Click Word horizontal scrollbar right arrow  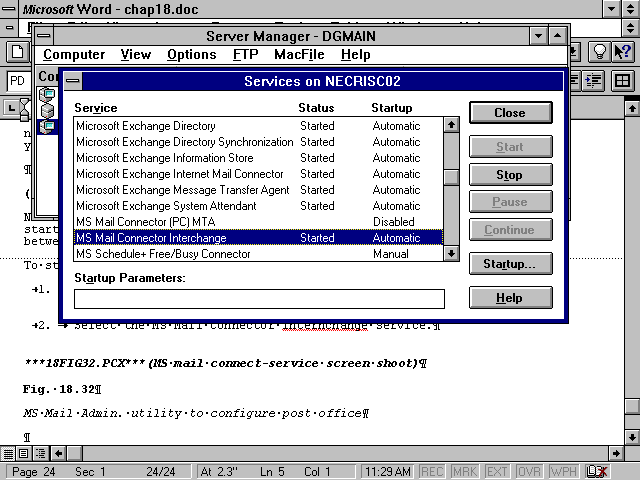click(x=616, y=453)
